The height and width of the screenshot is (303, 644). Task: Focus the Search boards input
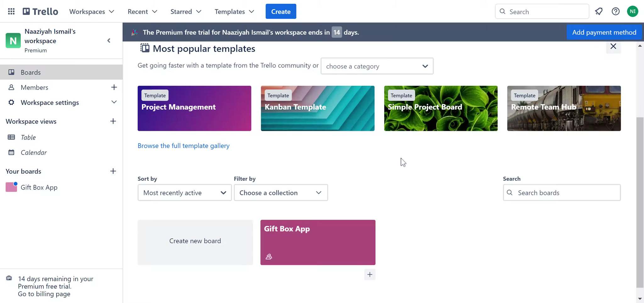[x=562, y=193]
